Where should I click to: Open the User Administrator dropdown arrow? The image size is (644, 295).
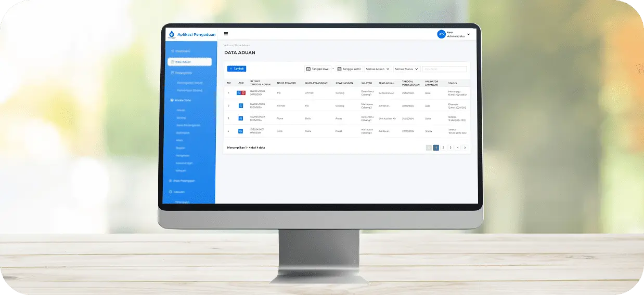click(x=469, y=34)
